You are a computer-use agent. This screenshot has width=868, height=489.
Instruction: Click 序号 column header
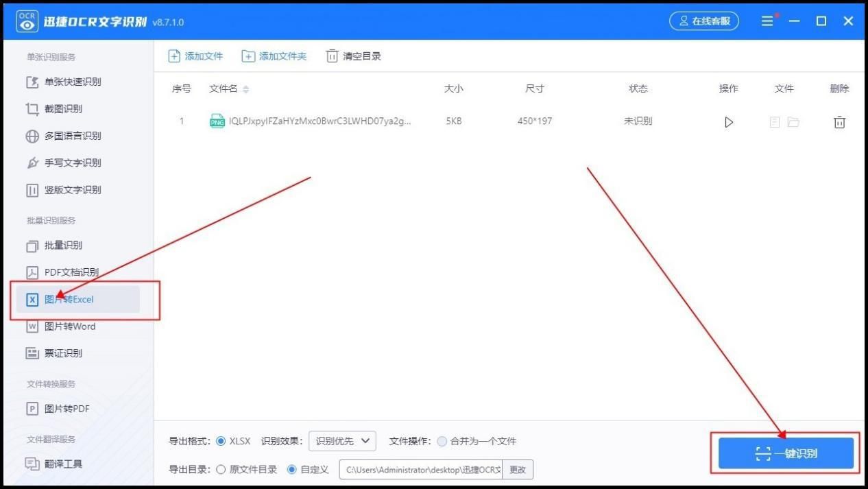(182, 89)
